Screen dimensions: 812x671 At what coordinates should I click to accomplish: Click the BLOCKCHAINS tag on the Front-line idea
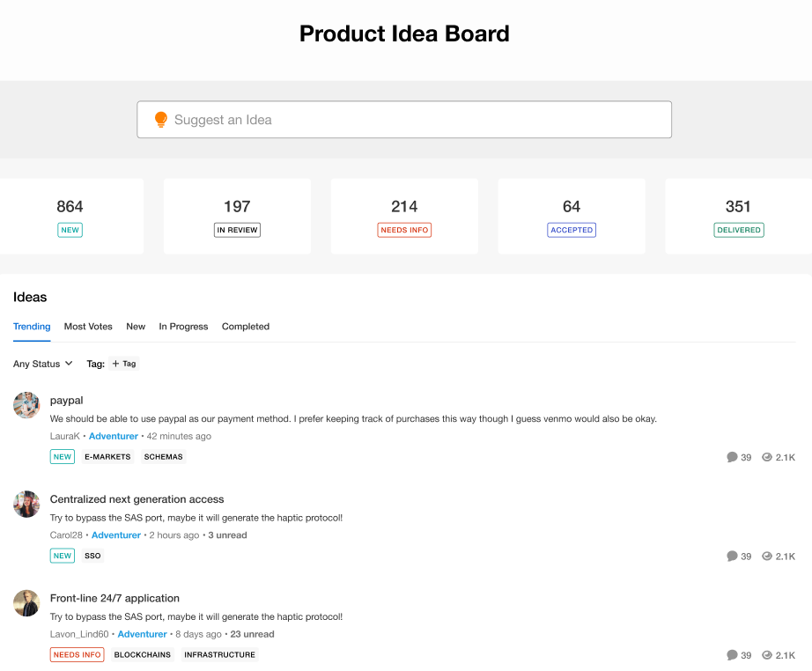[x=143, y=655]
